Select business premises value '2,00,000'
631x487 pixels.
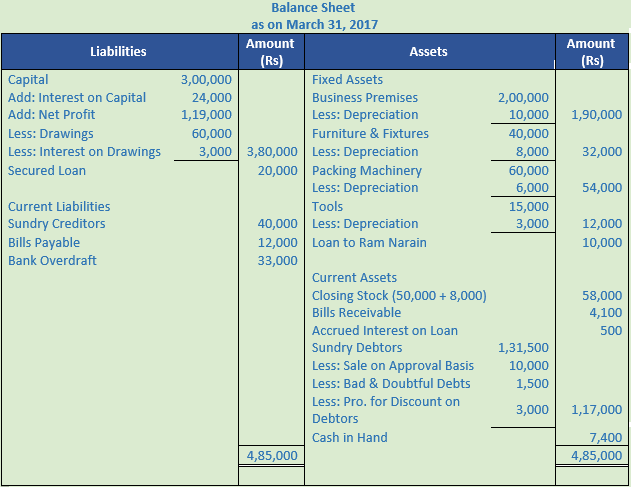pyautogui.click(x=523, y=98)
